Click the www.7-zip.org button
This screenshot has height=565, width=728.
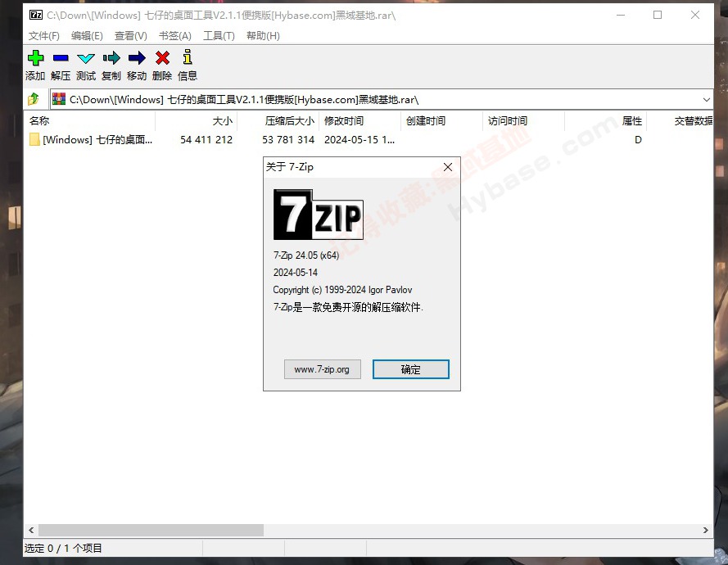pos(322,369)
